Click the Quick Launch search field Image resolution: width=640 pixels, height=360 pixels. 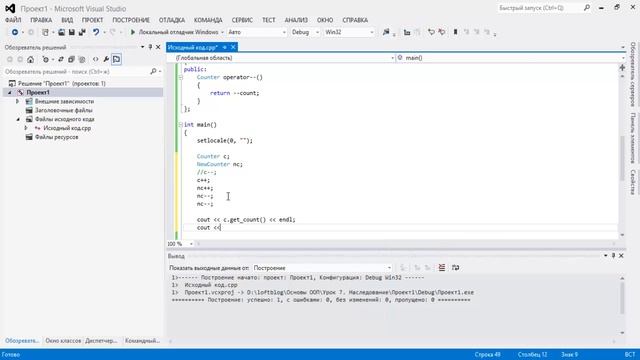[540, 8]
